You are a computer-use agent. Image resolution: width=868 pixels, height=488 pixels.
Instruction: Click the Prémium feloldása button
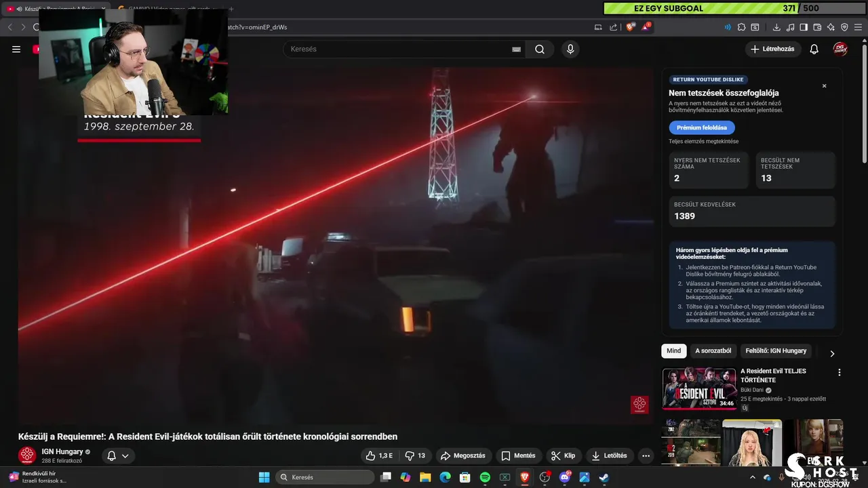coord(701,127)
